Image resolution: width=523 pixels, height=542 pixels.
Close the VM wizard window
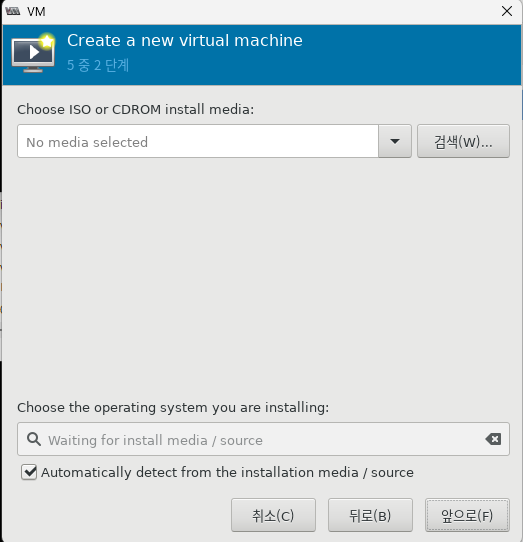[507, 11]
